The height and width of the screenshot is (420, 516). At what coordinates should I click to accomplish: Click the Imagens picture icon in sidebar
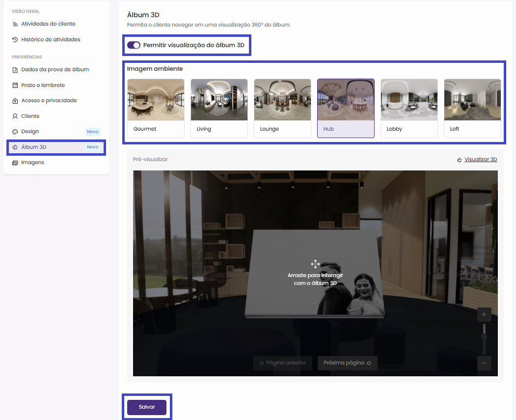pos(15,163)
